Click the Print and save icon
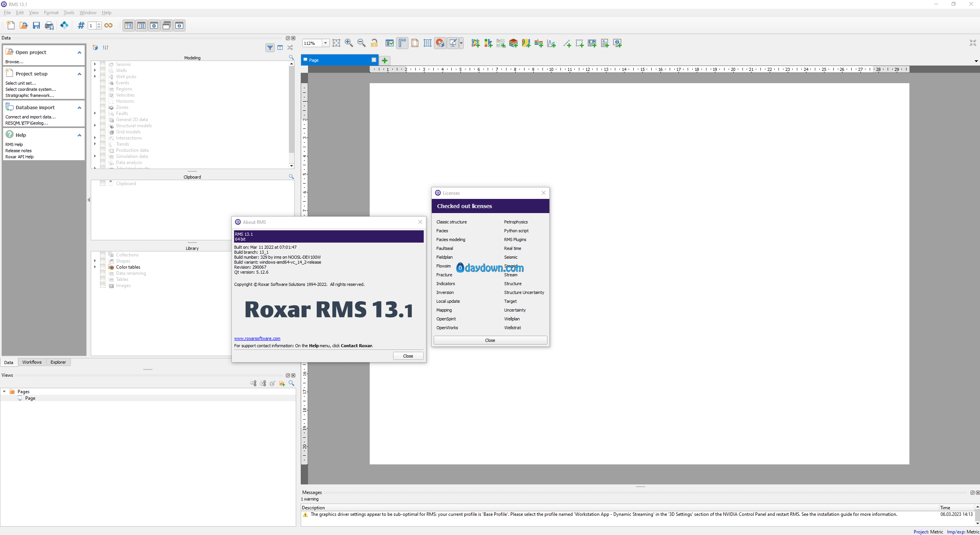 coord(49,26)
